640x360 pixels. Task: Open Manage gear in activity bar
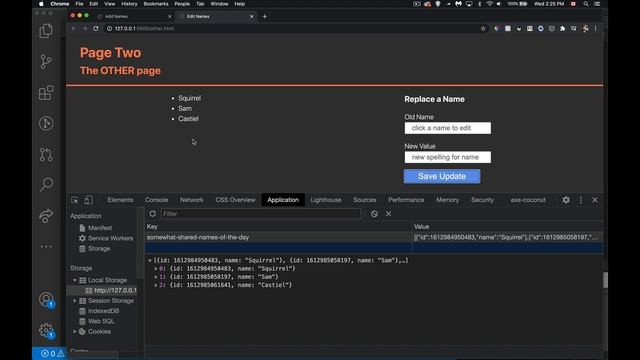point(46,331)
